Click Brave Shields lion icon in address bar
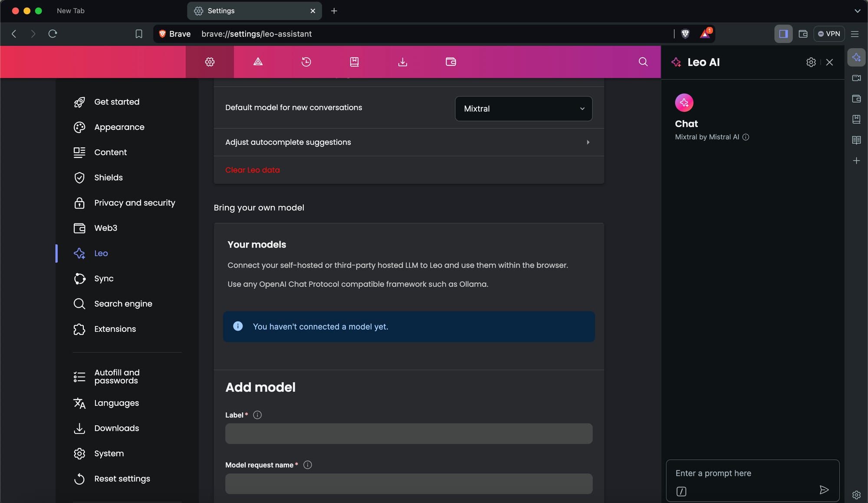This screenshot has height=503, width=868. 685,34
